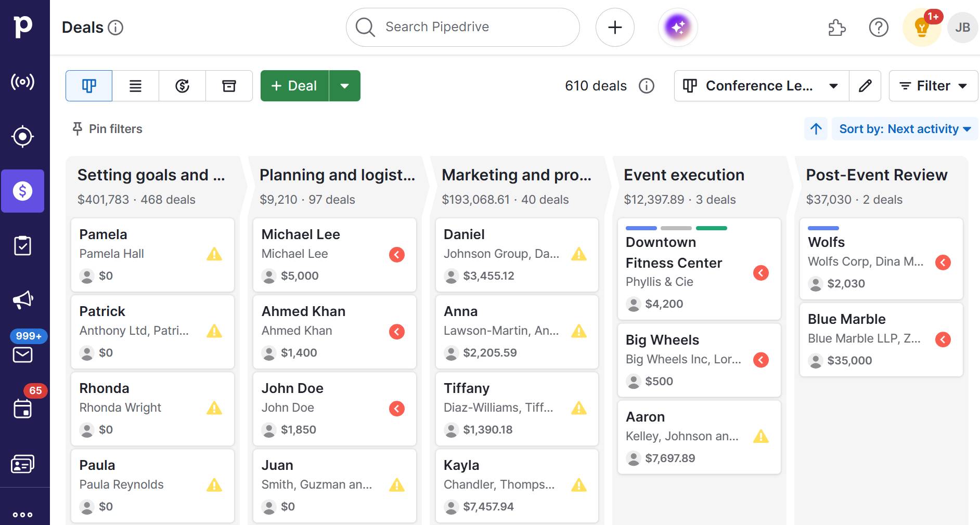Image resolution: width=980 pixels, height=525 pixels.
Task: Click owner avatar on John Doe deal
Action: click(269, 430)
